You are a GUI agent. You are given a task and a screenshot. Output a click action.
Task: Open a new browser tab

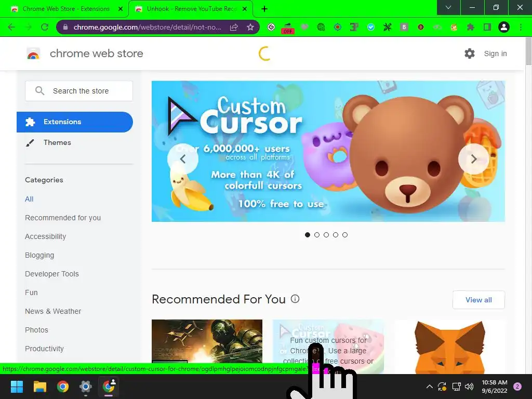[x=264, y=9]
